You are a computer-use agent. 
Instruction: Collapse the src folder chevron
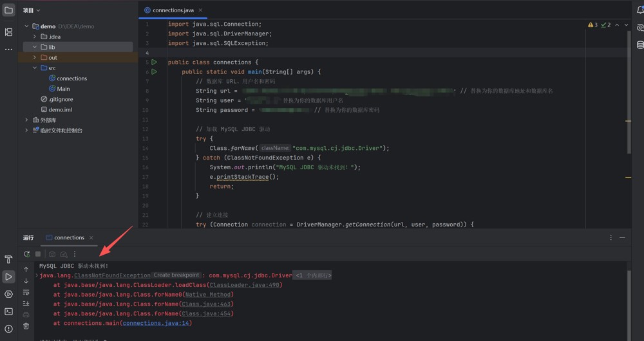pos(35,68)
